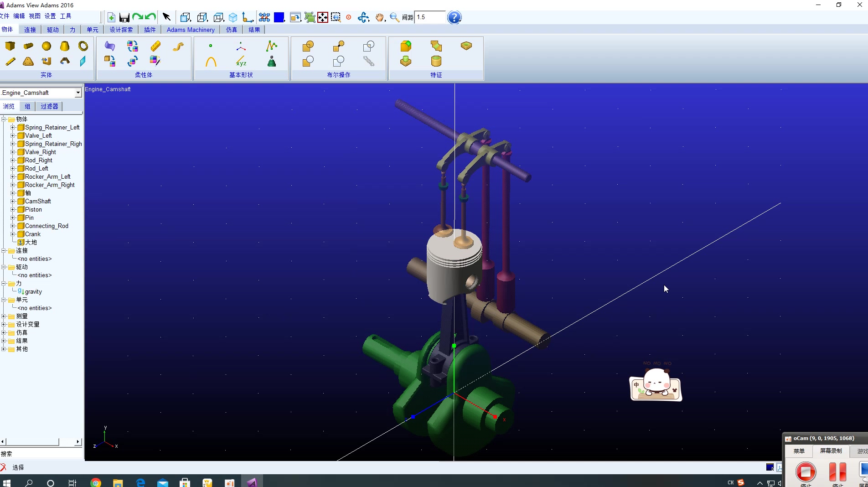Create a new model from toolbar
The image size is (868, 487).
[111, 17]
